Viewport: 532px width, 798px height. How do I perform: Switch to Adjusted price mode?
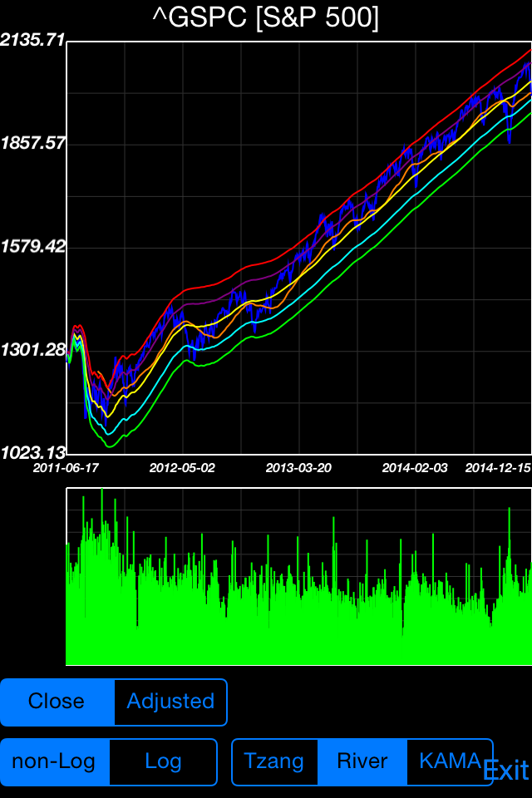click(171, 702)
